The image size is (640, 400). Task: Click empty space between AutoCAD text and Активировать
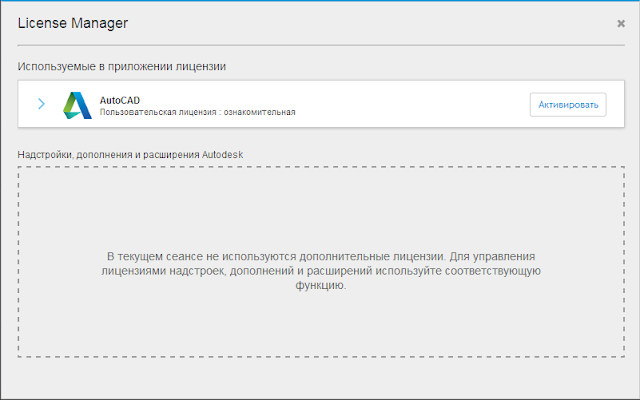[x=410, y=105]
